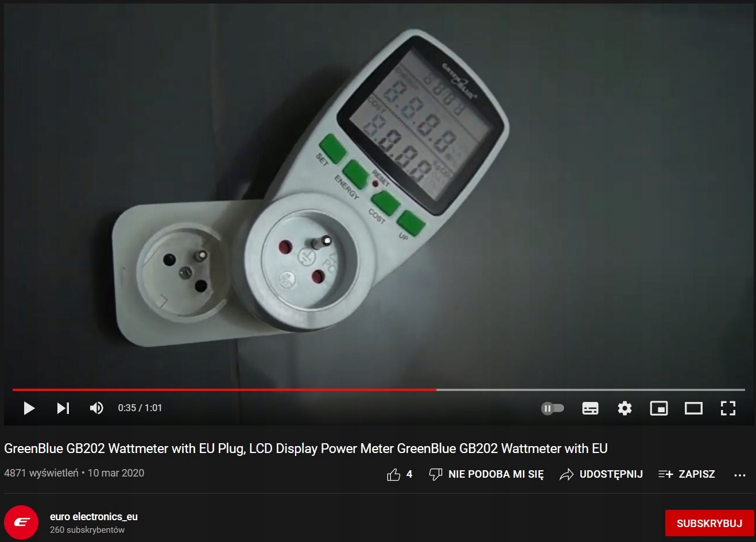Subscribe with the SUBSKRYBUJ button
756x542 pixels.
click(x=710, y=523)
